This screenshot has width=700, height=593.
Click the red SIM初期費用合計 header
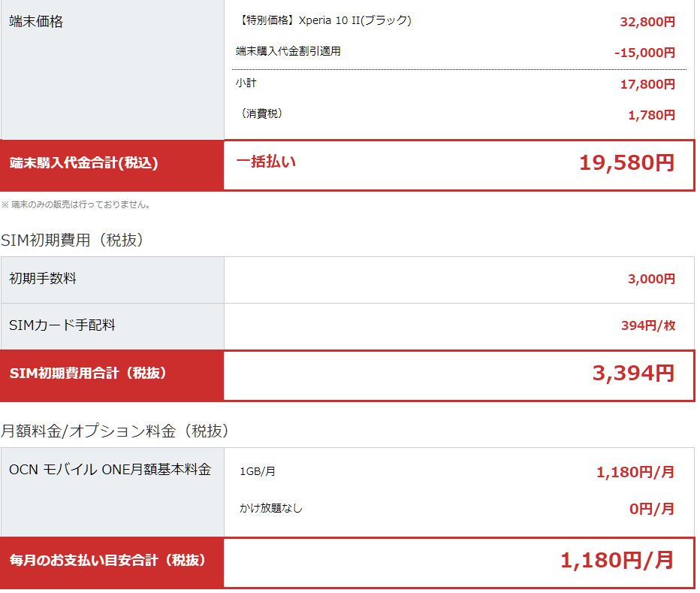(x=89, y=374)
